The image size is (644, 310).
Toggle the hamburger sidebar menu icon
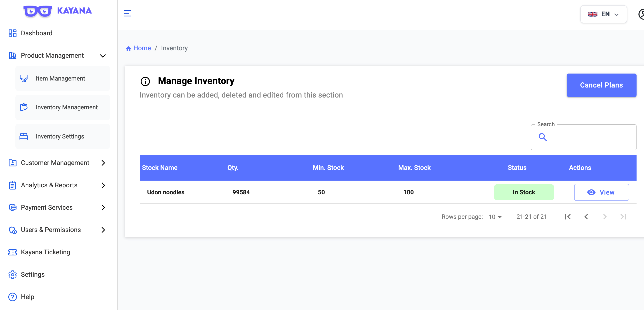(x=128, y=13)
